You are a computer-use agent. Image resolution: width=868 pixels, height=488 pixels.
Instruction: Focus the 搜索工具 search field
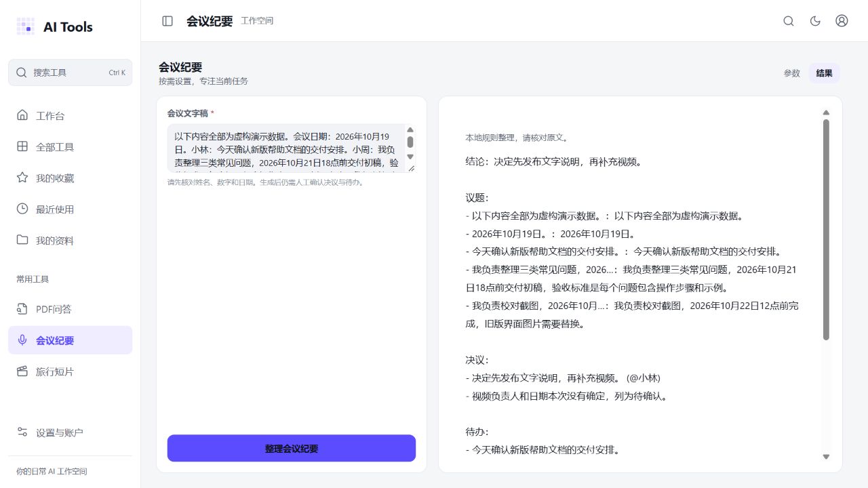click(x=71, y=73)
